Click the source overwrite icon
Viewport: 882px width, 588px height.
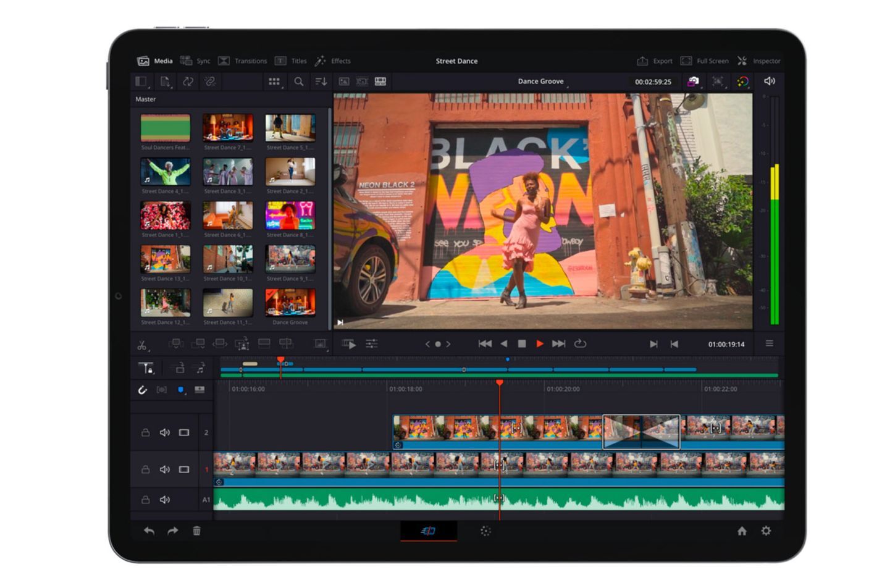pyautogui.click(x=285, y=343)
